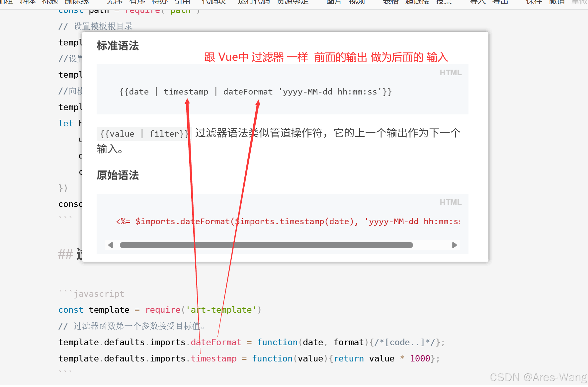
Task: Click the 运行代码 toolbar item
Action: 254,2
